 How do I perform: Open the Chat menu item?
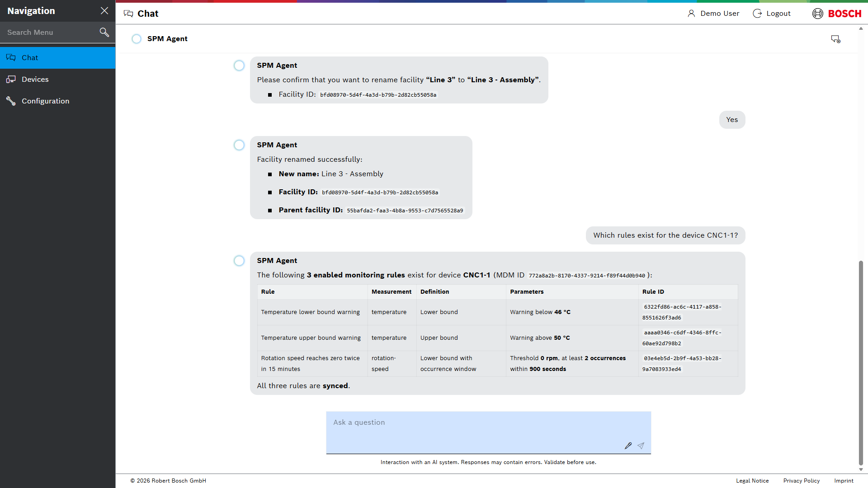click(x=58, y=58)
